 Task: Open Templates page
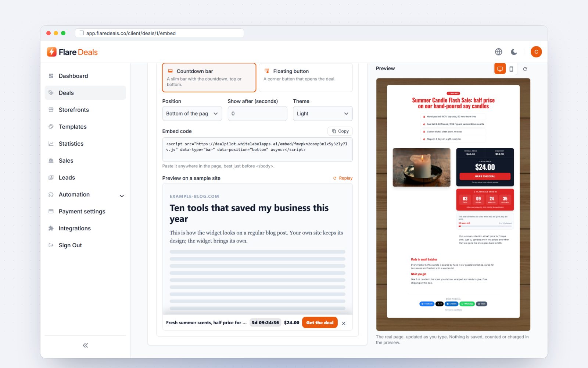[85, 127]
